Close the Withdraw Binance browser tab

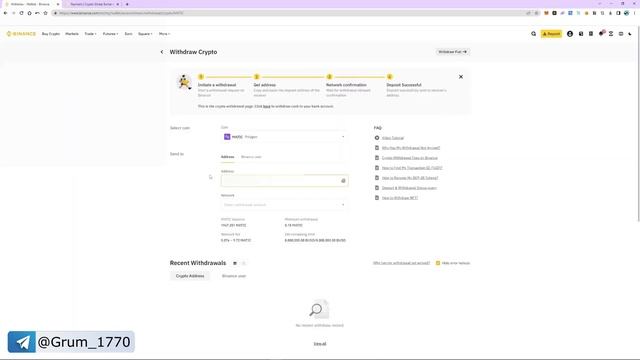[58, 4]
